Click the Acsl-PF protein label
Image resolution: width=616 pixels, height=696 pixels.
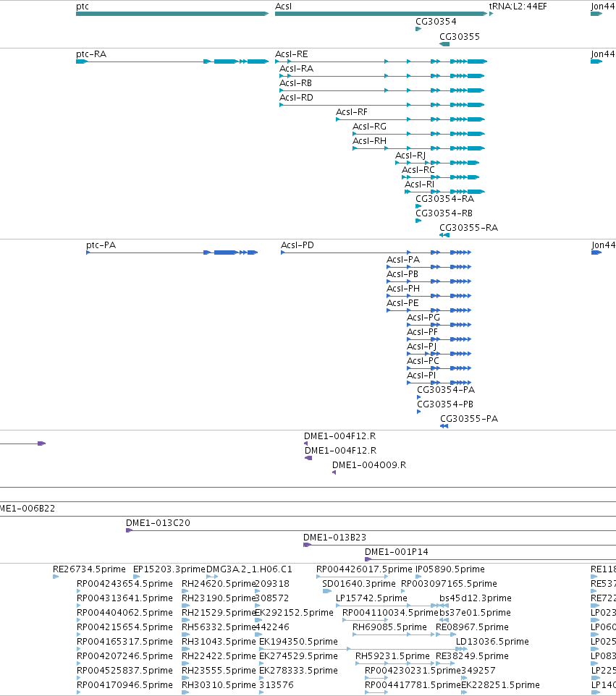[422, 332]
